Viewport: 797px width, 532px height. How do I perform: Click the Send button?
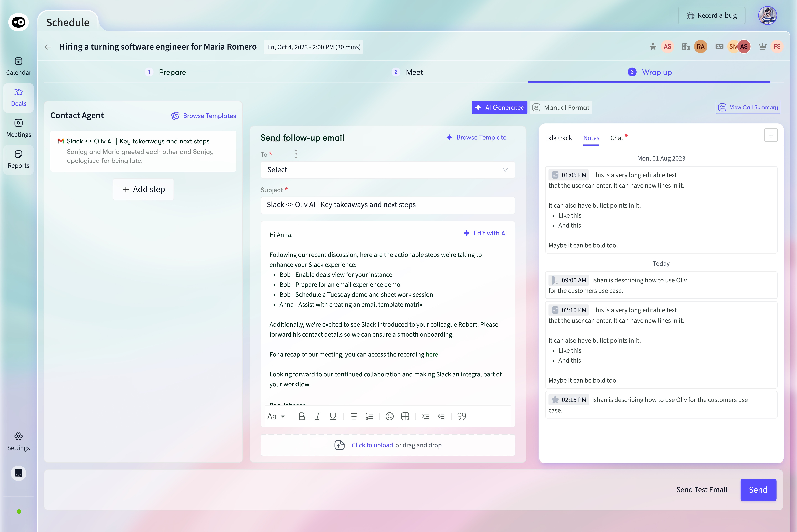pos(758,490)
